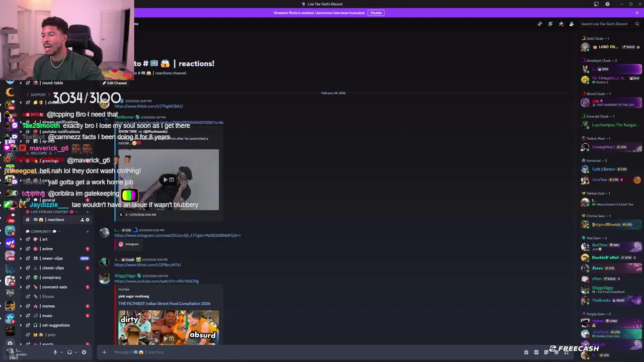Screen dimensions: 644x362
Task: Open the inbox icon in title bar
Action: point(597,4)
